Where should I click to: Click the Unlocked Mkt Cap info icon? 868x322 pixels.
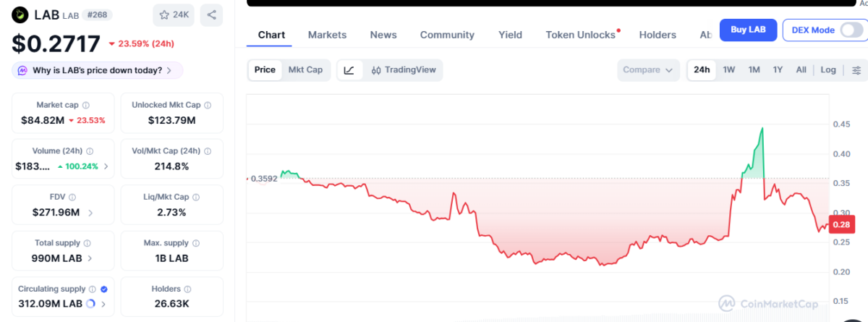[208, 105]
